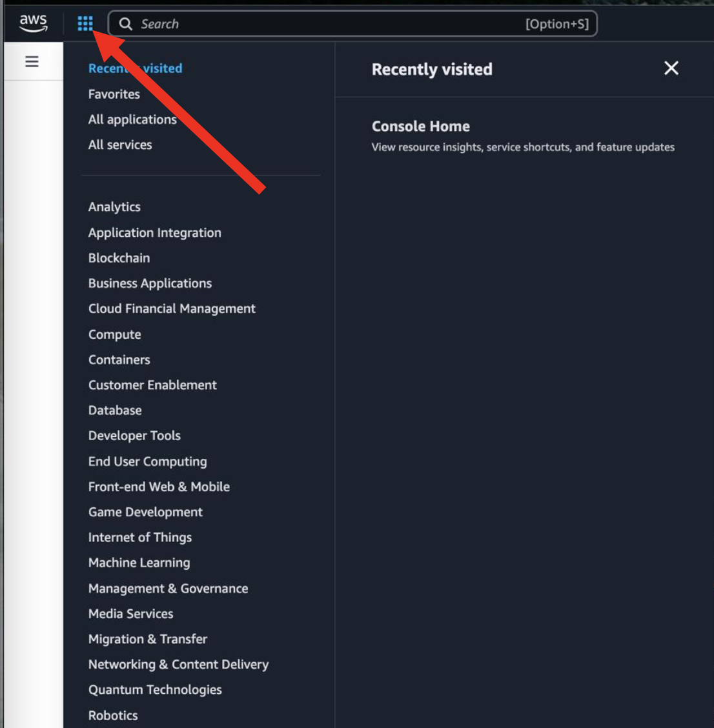The width and height of the screenshot is (714, 728).
Task: Select Cloud Financial Management category
Action: pos(172,308)
